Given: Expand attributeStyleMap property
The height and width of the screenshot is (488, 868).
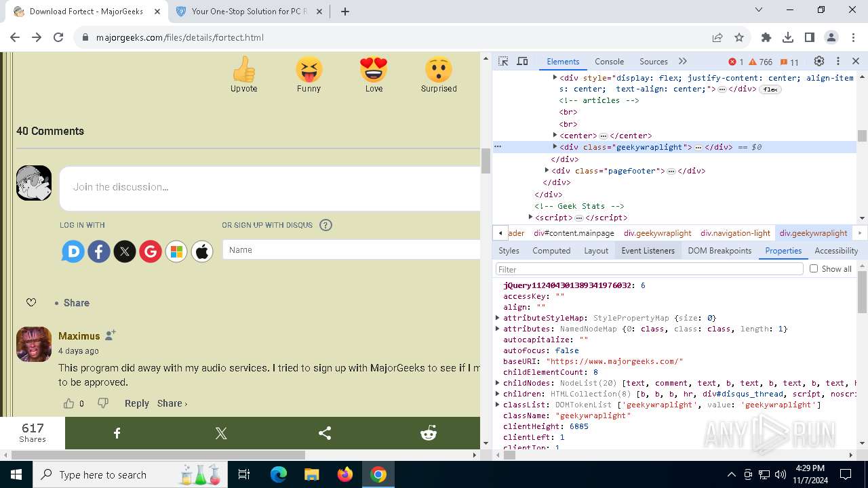Looking at the screenshot, I should coord(498,318).
